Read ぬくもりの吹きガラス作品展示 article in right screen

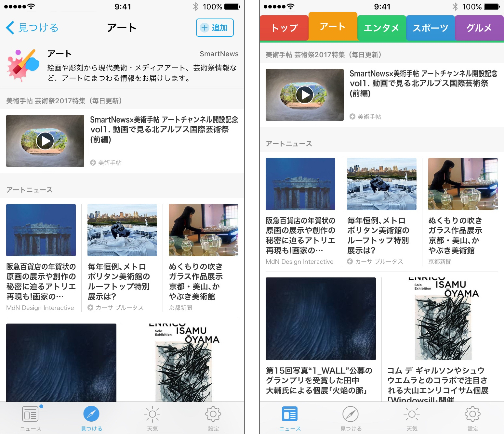click(455, 235)
